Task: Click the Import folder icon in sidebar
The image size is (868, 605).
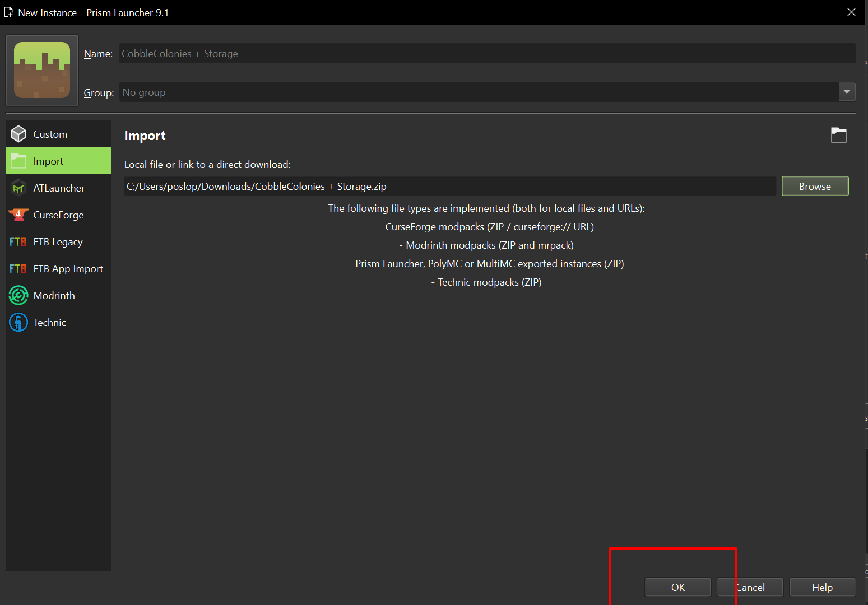Action: (18, 161)
